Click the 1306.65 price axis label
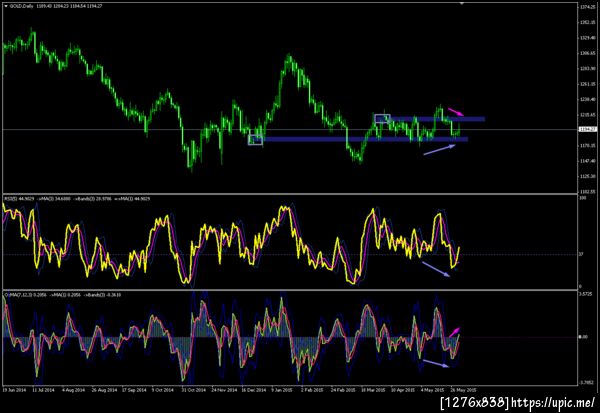600x413 pixels. (x=588, y=53)
